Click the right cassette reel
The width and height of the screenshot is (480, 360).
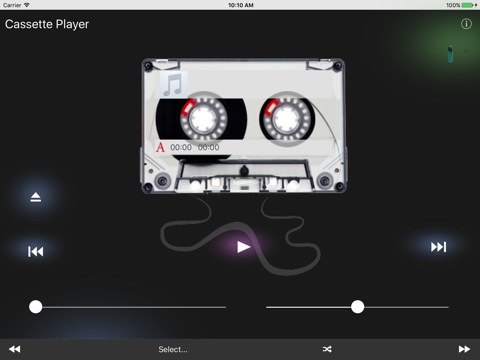click(287, 119)
